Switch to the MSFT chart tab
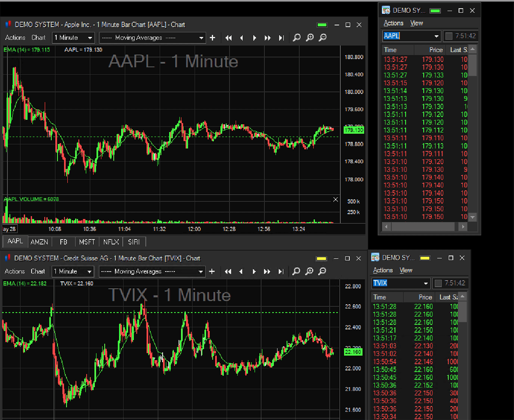 pyautogui.click(x=87, y=242)
